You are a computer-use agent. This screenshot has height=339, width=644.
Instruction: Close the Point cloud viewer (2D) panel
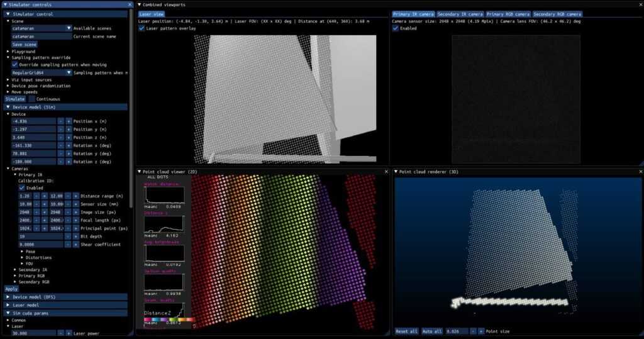(386, 171)
